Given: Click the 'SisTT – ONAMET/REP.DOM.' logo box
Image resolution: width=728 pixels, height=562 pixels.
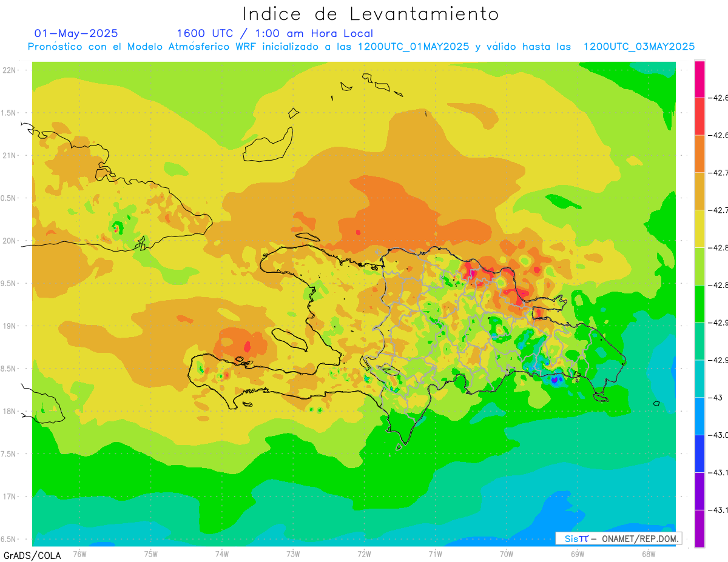Looking at the screenshot, I should pyautogui.click(x=618, y=538).
